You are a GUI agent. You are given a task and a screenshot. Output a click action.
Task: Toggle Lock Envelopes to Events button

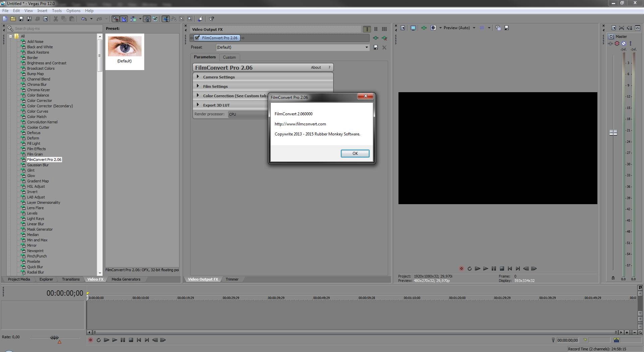click(147, 19)
